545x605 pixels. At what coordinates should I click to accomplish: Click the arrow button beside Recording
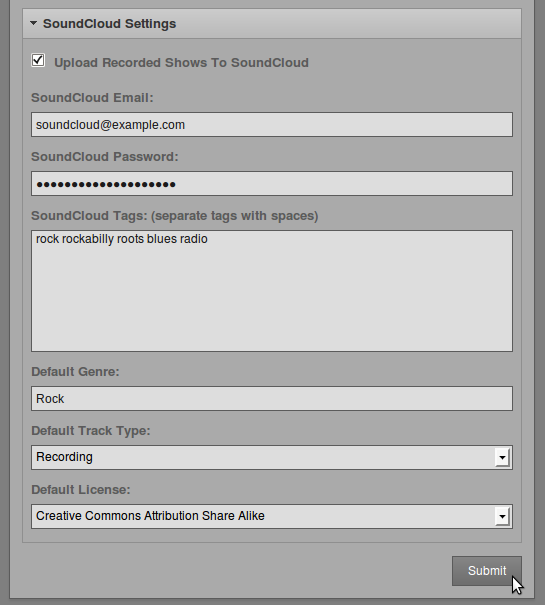502,458
